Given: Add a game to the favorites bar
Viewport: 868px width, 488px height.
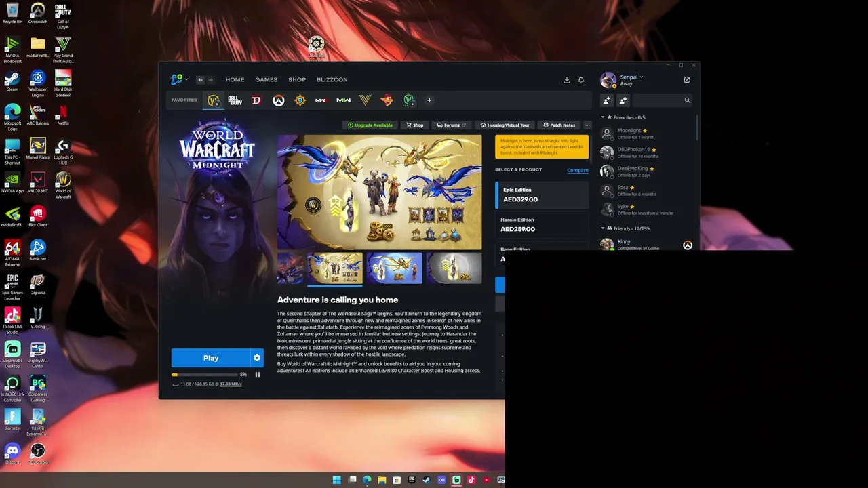Looking at the screenshot, I should (x=429, y=100).
